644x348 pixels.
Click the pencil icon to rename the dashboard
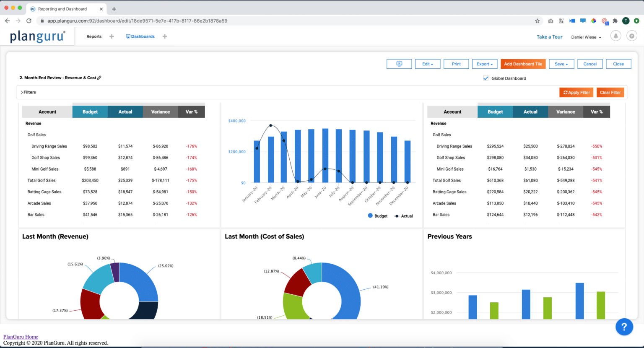99,78
